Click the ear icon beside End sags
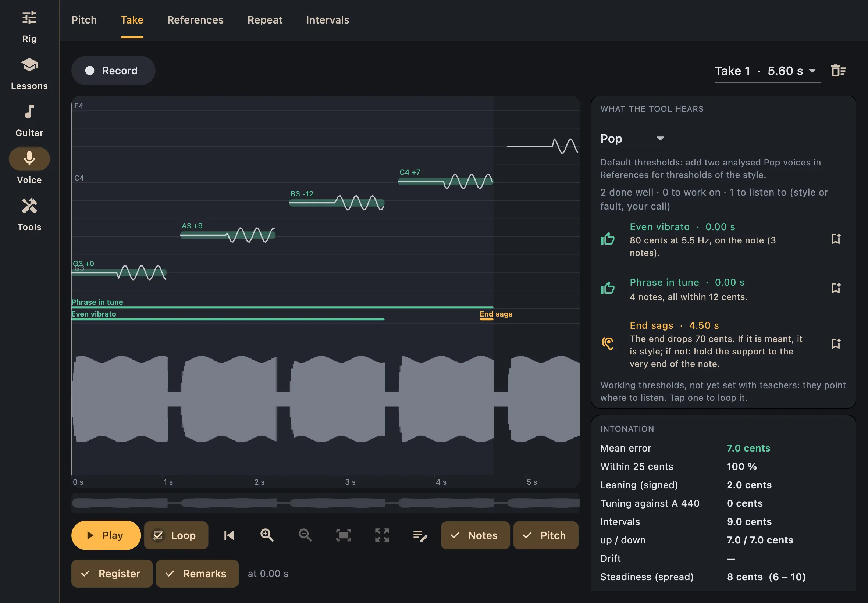The image size is (868, 603). [608, 343]
